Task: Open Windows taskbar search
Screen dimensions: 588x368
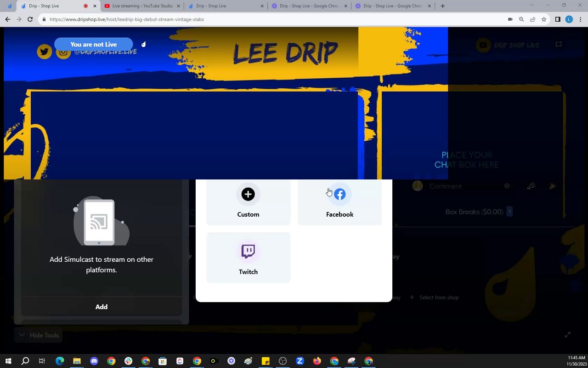Action: point(25,361)
